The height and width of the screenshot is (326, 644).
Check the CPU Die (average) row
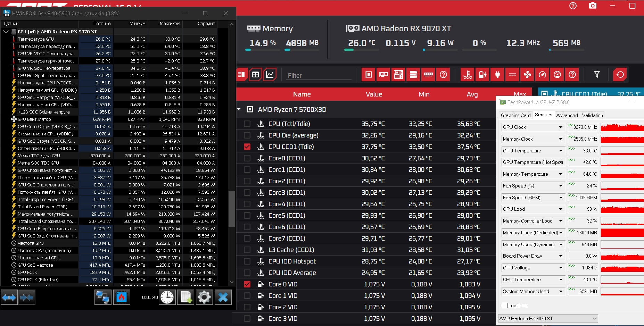(x=247, y=135)
